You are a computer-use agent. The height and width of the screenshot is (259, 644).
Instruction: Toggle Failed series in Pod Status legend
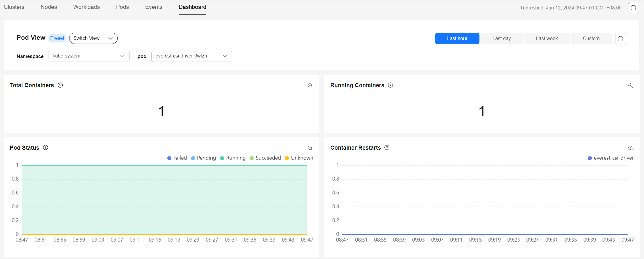177,158
